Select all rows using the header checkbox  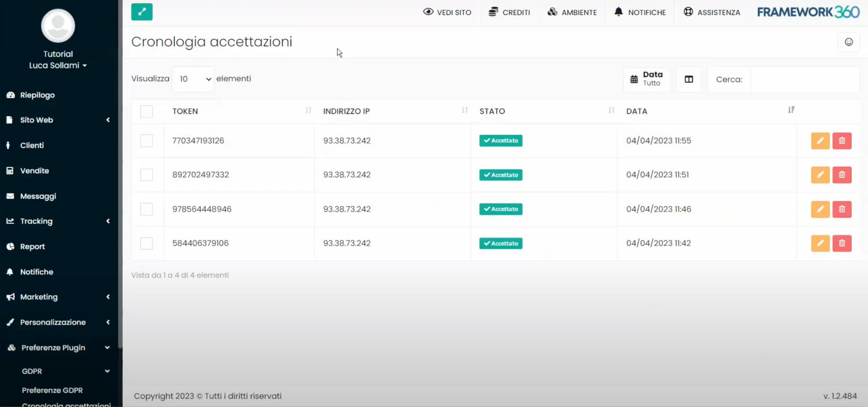146,111
